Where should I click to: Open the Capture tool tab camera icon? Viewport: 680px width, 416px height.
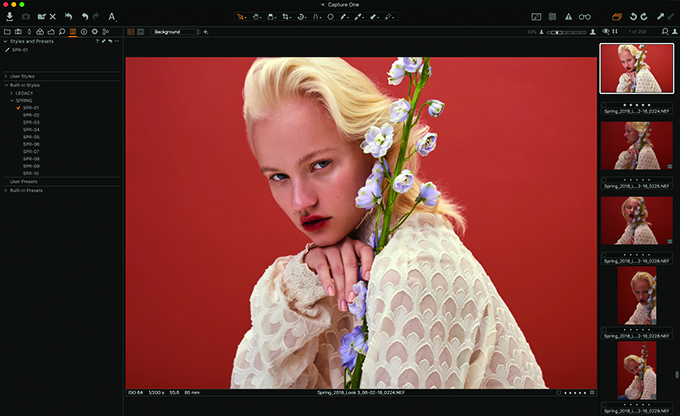pos(18,32)
